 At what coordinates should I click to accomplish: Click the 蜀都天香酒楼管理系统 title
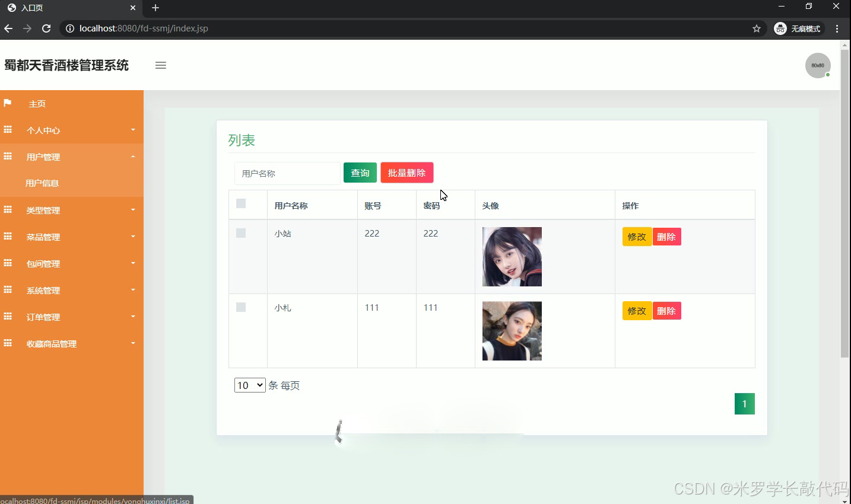[x=66, y=65]
